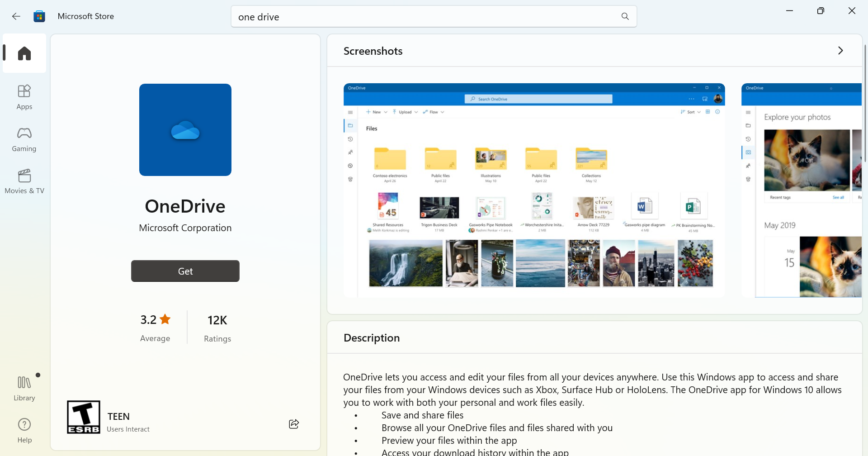Click the Get button for OneDrive
This screenshot has width=868, height=456.
pyautogui.click(x=185, y=271)
